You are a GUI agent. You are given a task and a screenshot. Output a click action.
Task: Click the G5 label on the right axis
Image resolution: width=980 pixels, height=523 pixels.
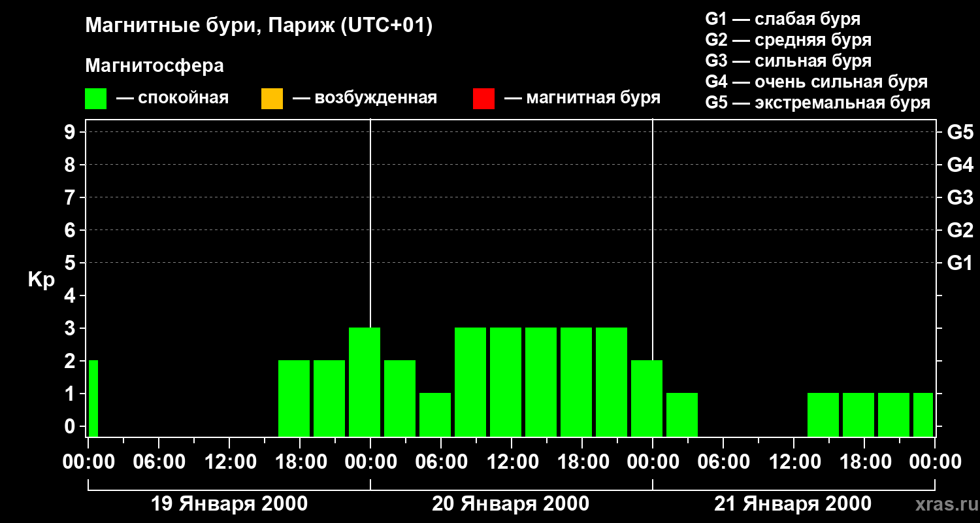[x=960, y=132]
